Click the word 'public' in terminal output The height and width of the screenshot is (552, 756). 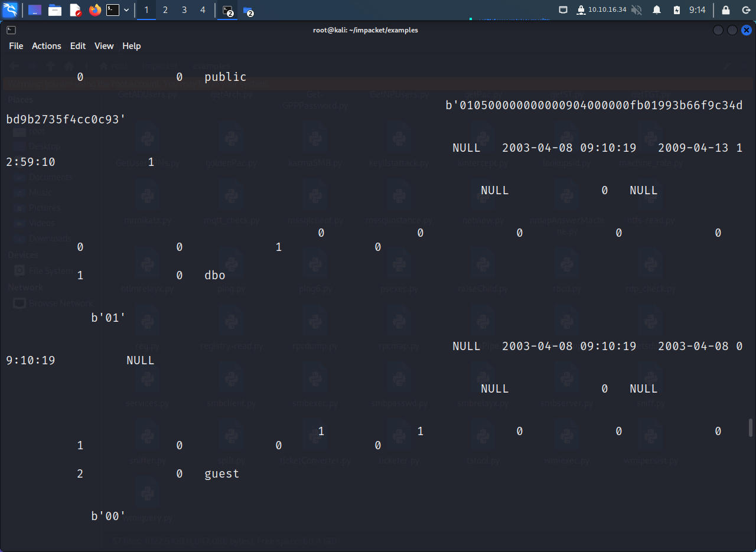click(226, 77)
